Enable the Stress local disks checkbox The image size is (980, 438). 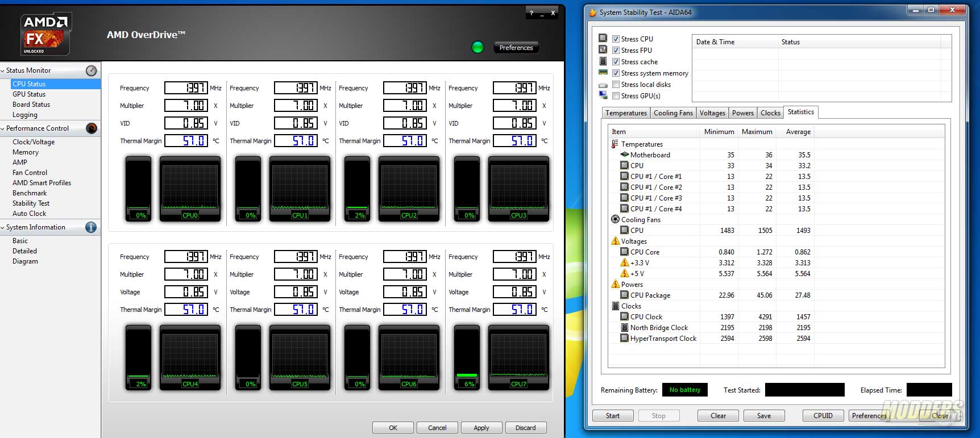(x=616, y=84)
